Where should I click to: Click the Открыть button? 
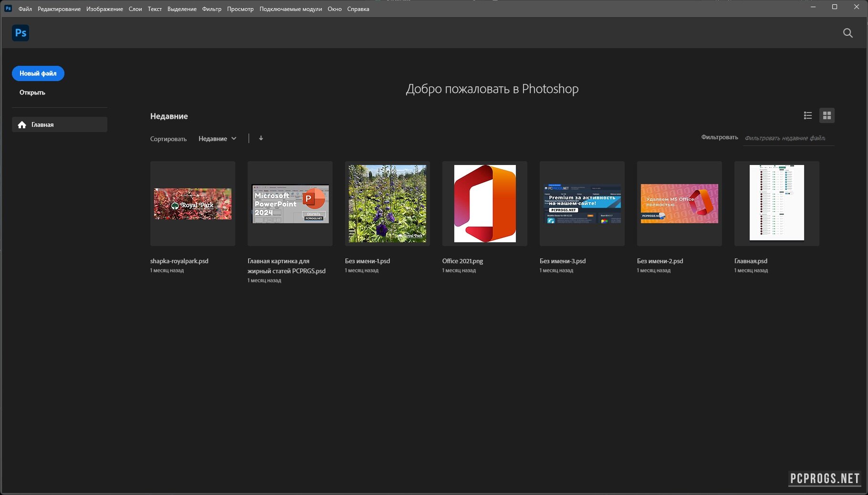coord(32,93)
